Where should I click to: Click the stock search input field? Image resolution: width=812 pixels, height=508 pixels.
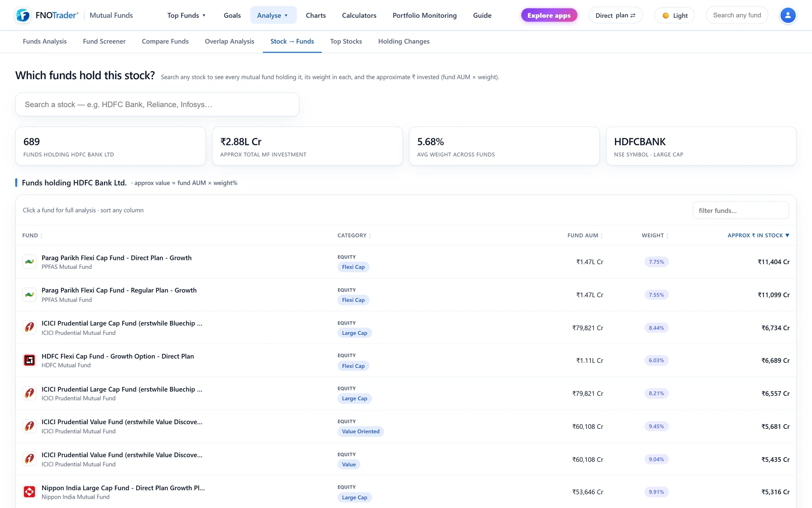click(x=157, y=105)
